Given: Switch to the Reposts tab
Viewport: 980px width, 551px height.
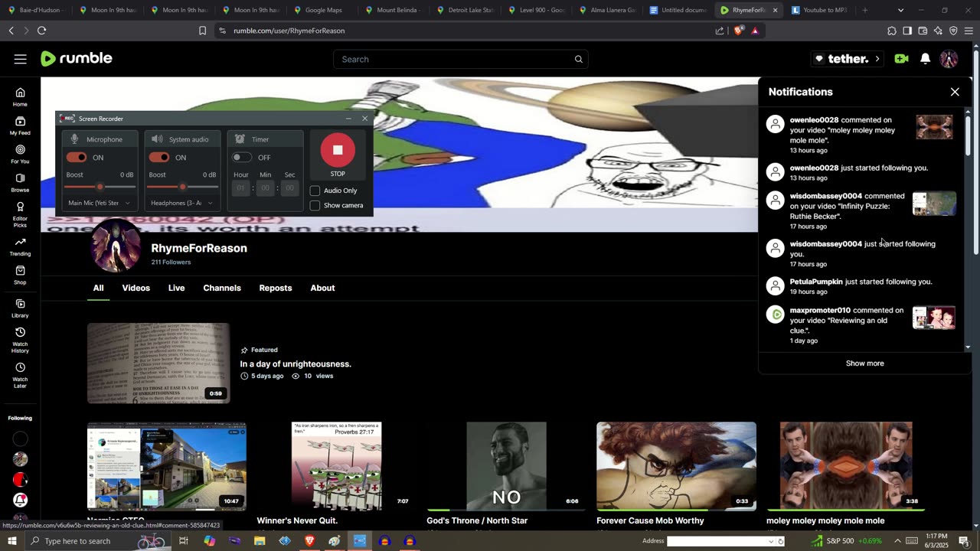Looking at the screenshot, I should pyautogui.click(x=276, y=288).
